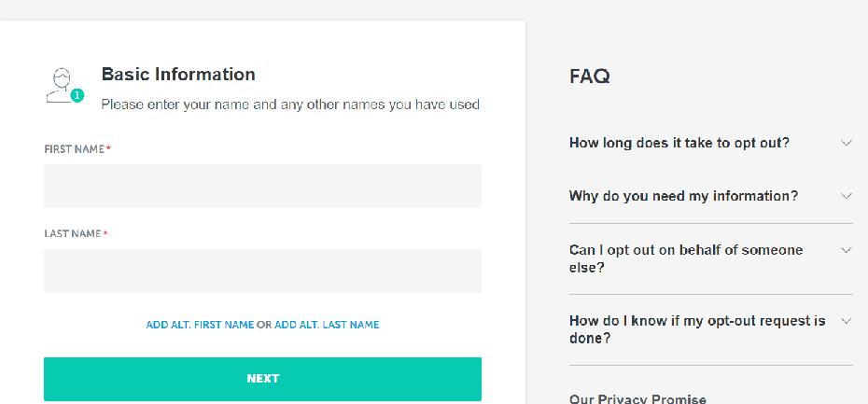Click the person profile icon
This screenshot has height=404, width=868.
click(x=61, y=85)
